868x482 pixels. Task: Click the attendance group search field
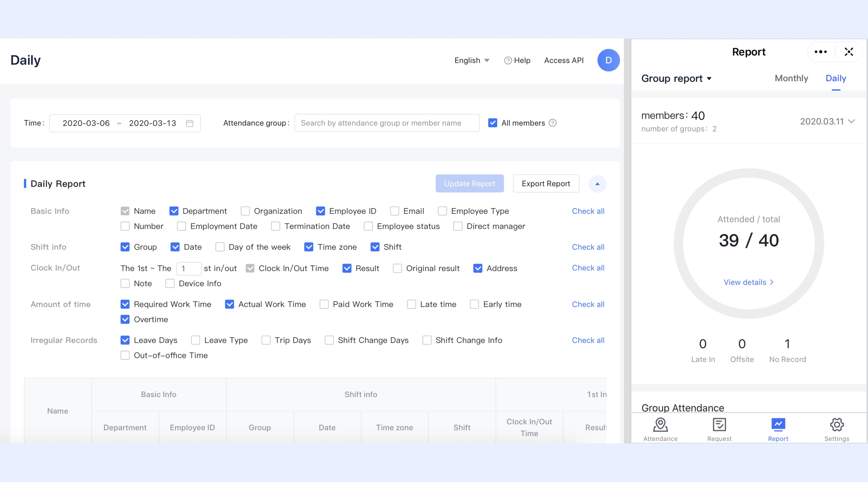(387, 123)
